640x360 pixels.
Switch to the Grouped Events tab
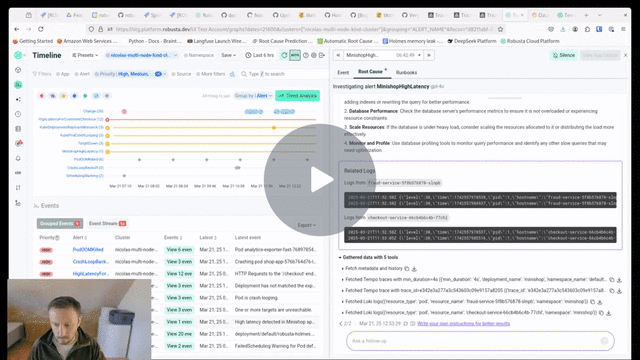[x=60, y=224]
